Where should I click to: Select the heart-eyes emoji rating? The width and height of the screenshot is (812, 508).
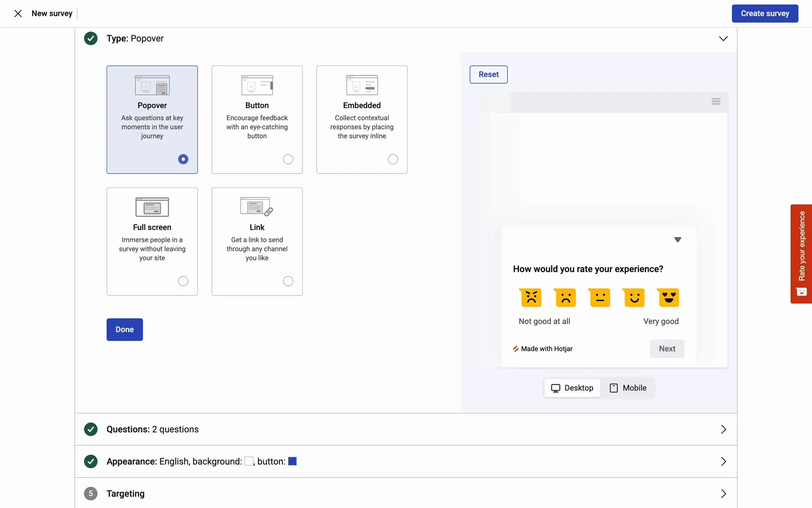pos(668,298)
